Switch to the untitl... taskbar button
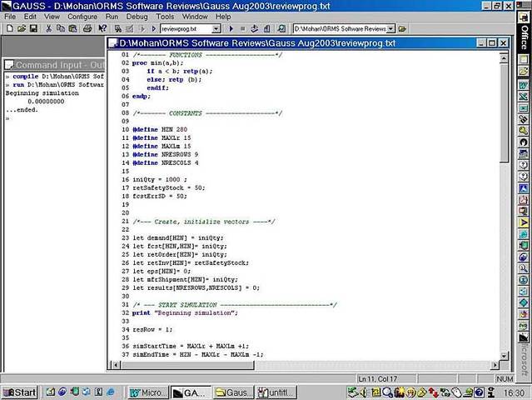 [276, 392]
